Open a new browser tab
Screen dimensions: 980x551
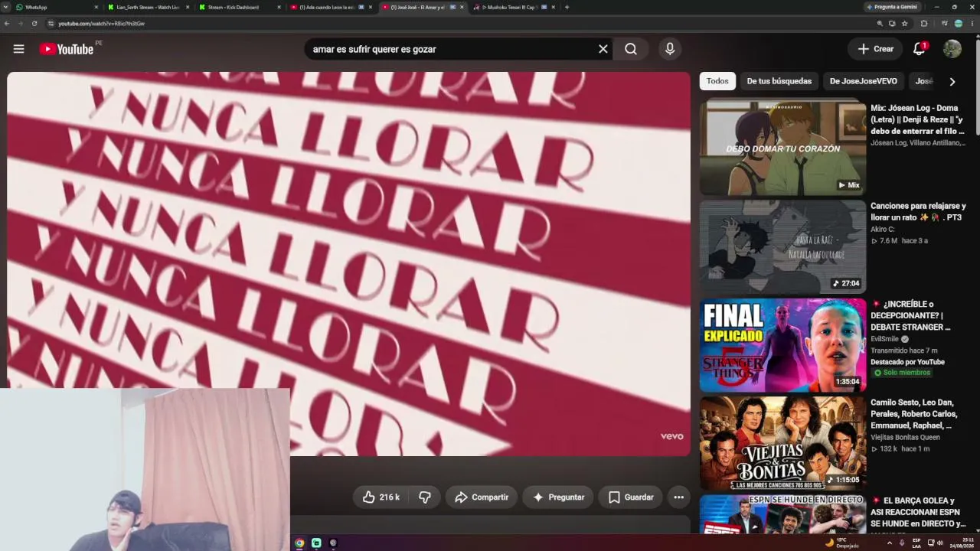coord(567,7)
